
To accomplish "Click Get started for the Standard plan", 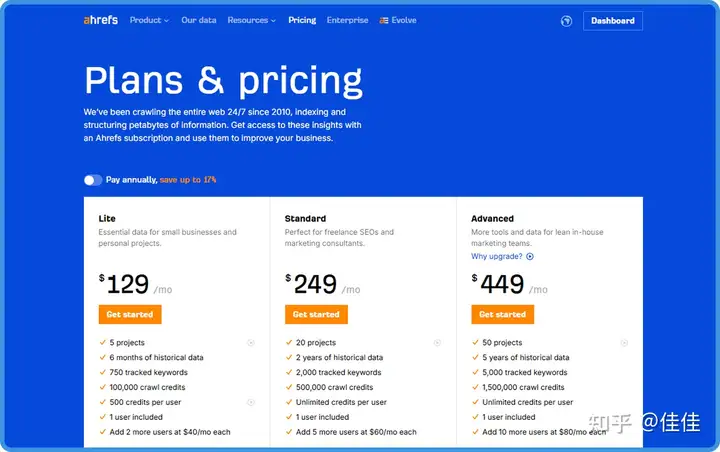I will 316,315.
